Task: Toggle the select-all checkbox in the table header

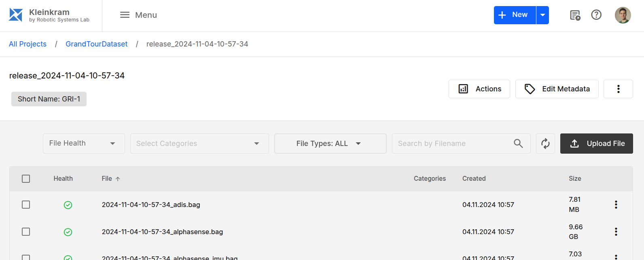Action: [26, 178]
